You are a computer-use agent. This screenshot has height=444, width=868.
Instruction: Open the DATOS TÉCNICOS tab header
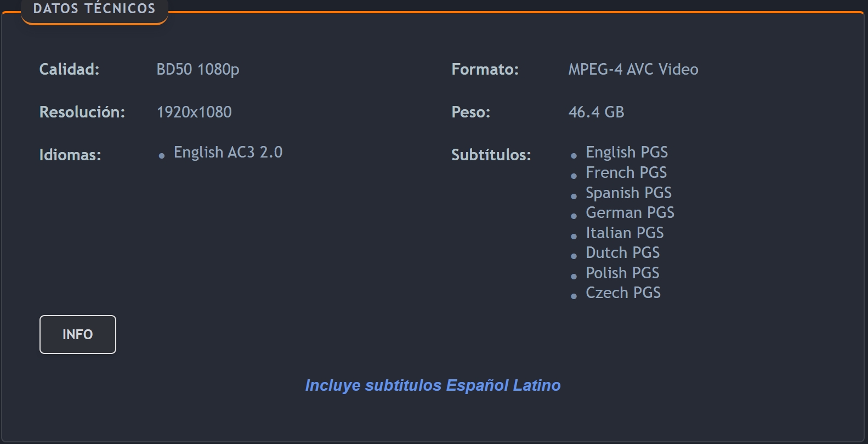coord(94,10)
